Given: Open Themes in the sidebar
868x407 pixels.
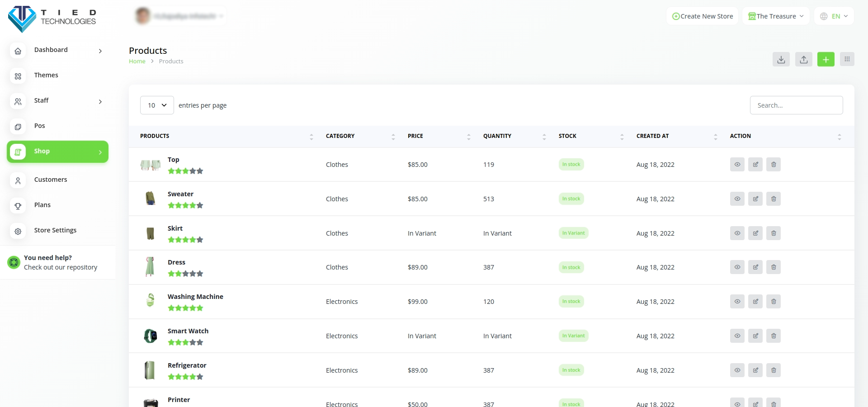Looking at the screenshot, I should pyautogui.click(x=46, y=76).
